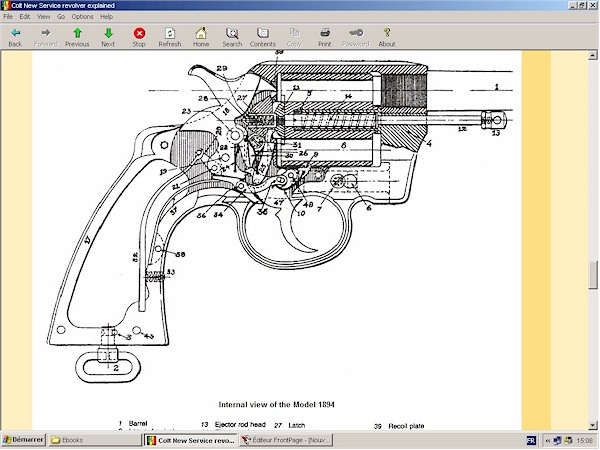The width and height of the screenshot is (600, 450).
Task: Open the Edit menu
Action: pyautogui.click(x=25, y=16)
